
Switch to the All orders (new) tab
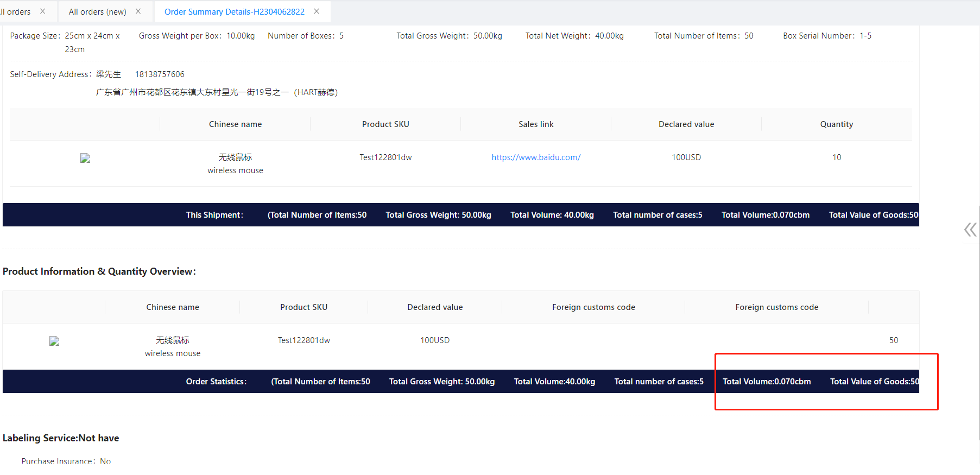point(97,12)
